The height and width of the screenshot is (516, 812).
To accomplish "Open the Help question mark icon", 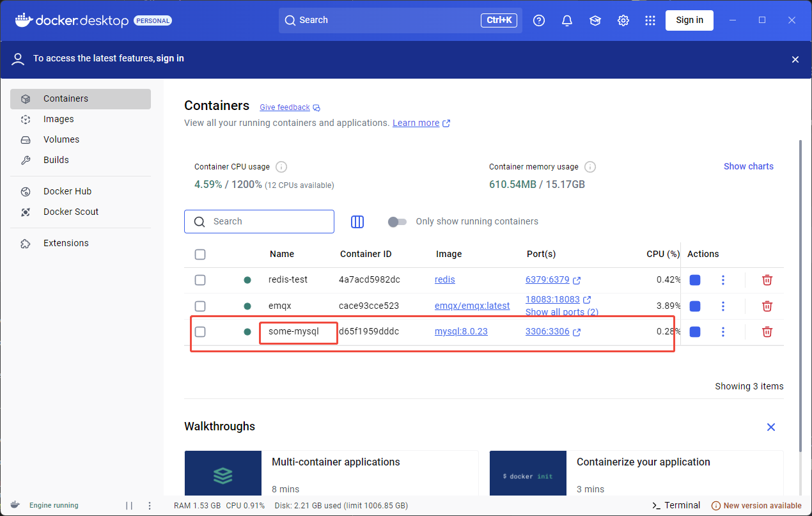I will pyautogui.click(x=539, y=20).
